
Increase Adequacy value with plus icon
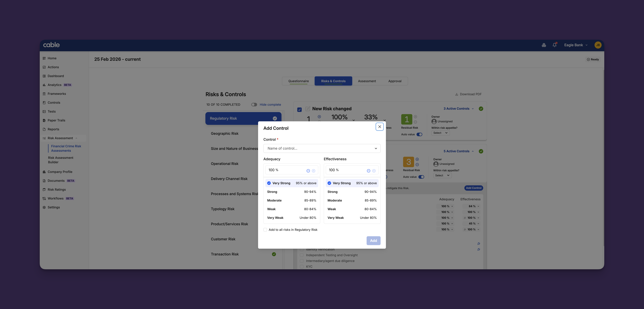coord(313,171)
